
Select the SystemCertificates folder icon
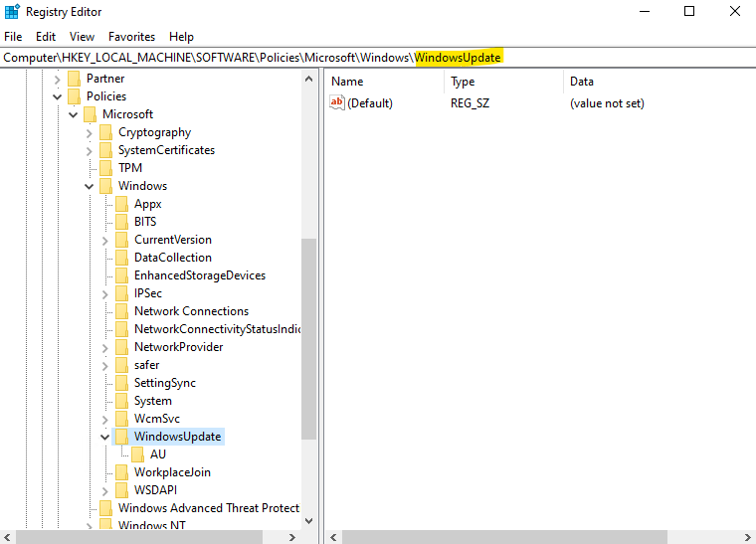click(x=105, y=150)
